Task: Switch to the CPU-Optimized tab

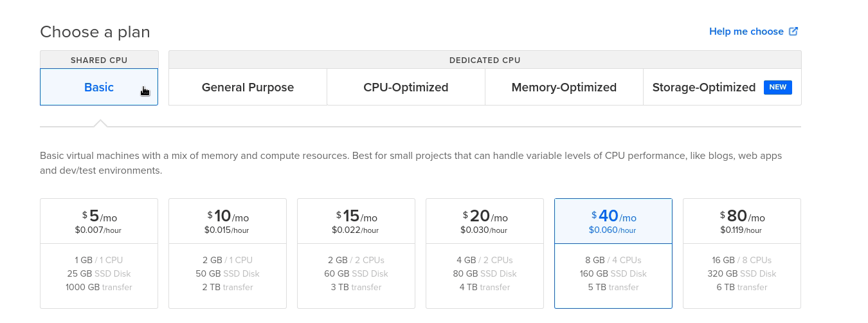Action: 406,87
